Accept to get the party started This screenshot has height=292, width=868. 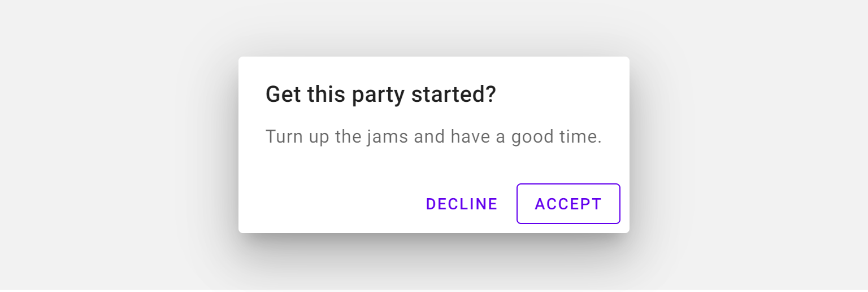point(568,204)
